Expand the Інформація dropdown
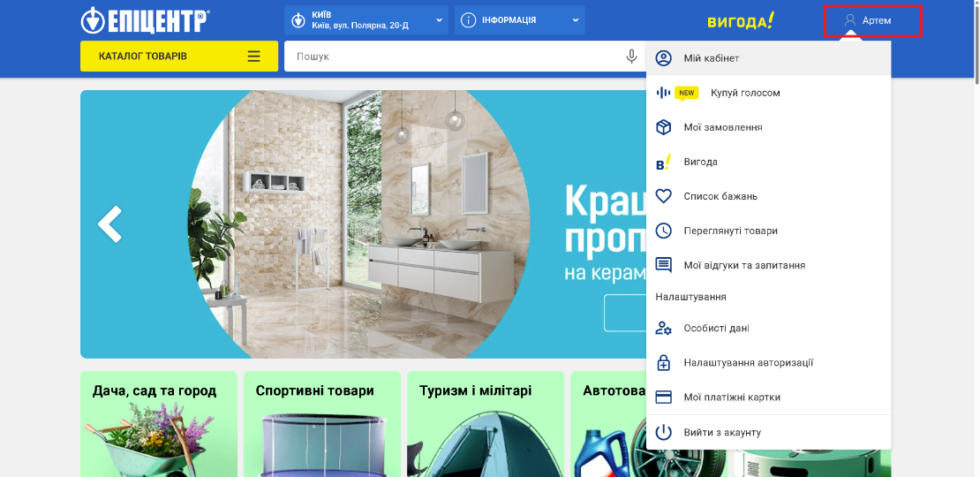Viewport: 980px width, 477px height. coord(519,20)
